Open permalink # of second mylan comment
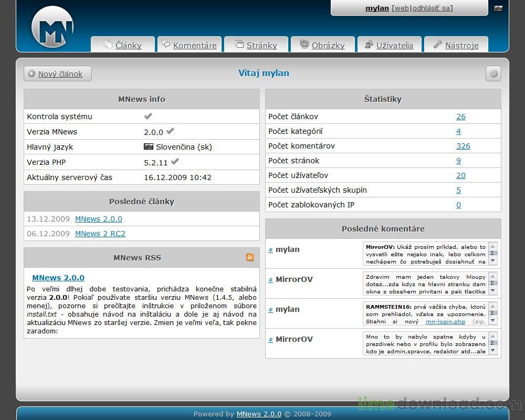 click(x=270, y=310)
